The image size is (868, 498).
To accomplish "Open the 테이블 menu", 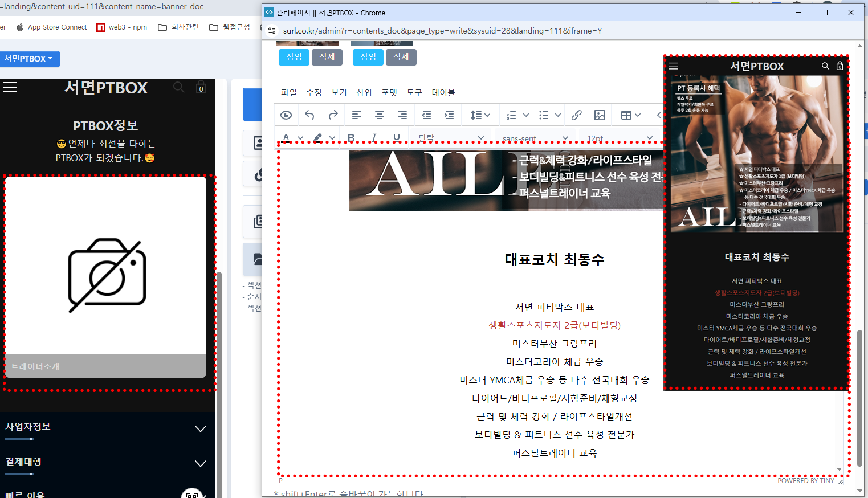I will (443, 92).
